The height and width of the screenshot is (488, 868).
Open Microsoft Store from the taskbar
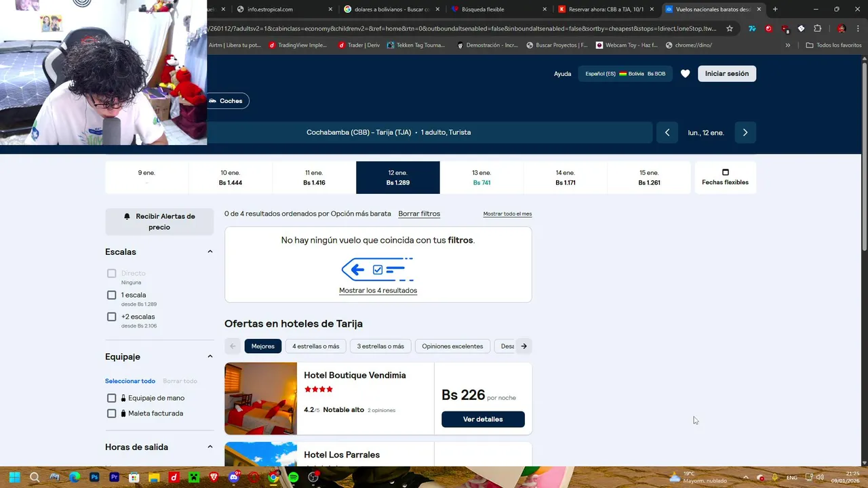point(134,477)
